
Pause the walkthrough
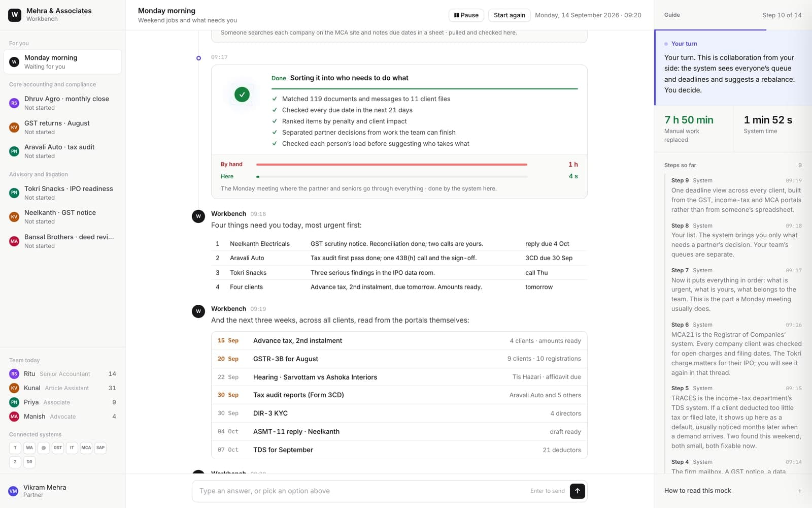click(x=466, y=15)
